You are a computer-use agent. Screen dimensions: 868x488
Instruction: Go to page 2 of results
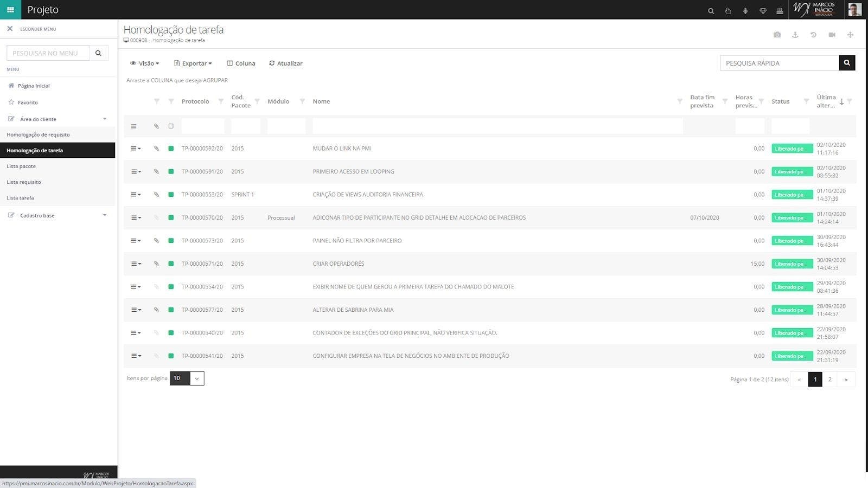[x=829, y=380]
